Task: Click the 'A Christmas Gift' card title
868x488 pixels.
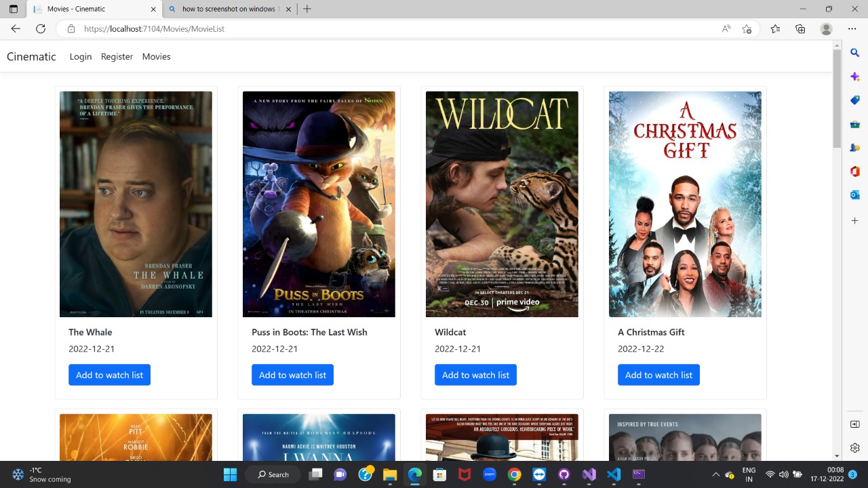Action: [651, 332]
